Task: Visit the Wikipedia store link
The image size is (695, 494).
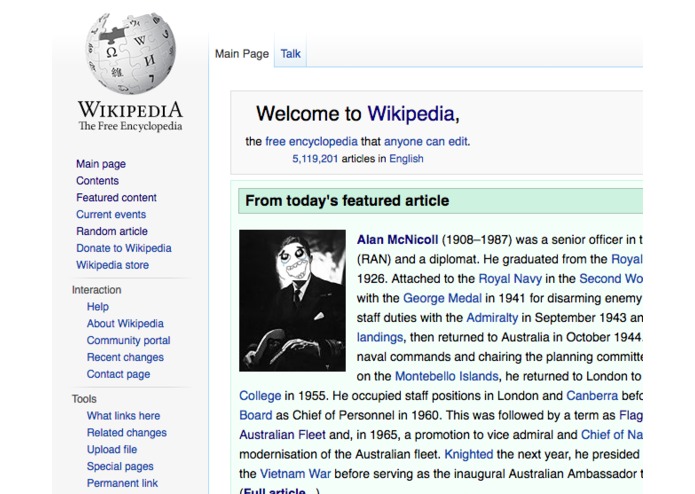Action: (x=112, y=265)
